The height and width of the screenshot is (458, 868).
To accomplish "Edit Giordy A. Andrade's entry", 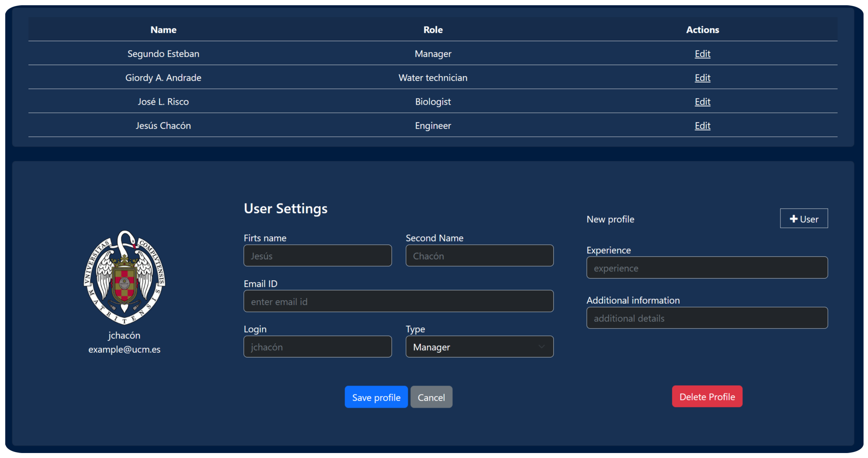I will [x=702, y=78].
